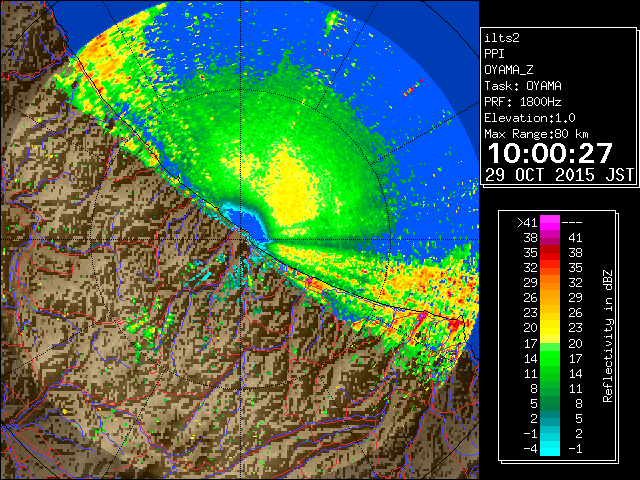Click the '10:00:27' timestamp
Screen dimensions: 640x480
click(x=550, y=153)
